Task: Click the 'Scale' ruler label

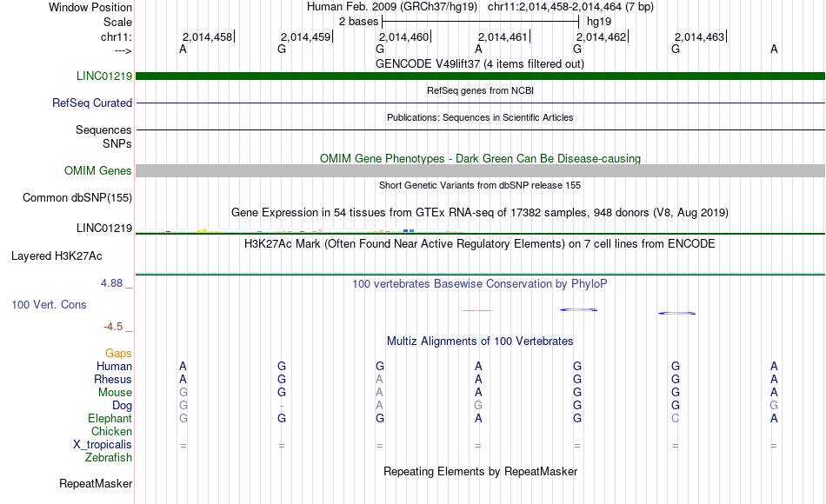Action: tap(117, 22)
